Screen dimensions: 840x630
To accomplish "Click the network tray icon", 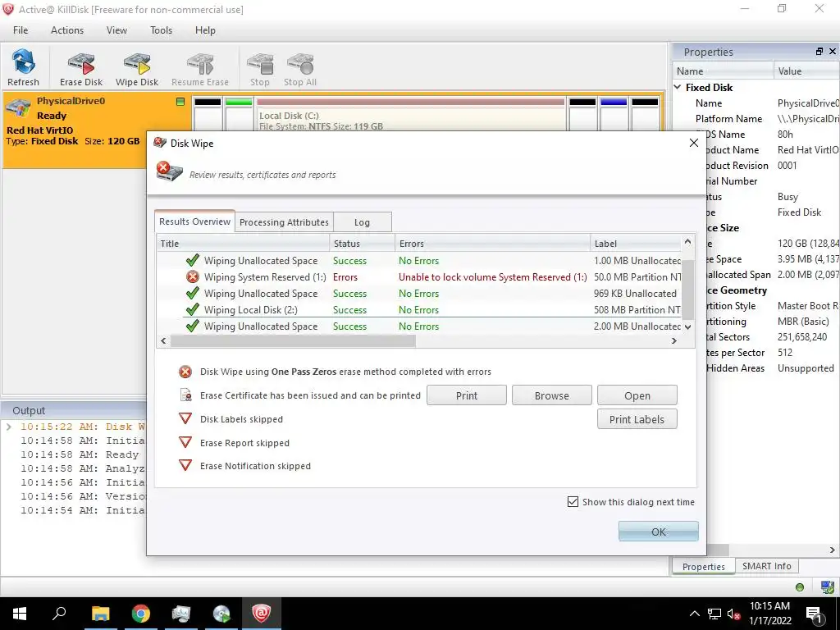I will point(714,614).
